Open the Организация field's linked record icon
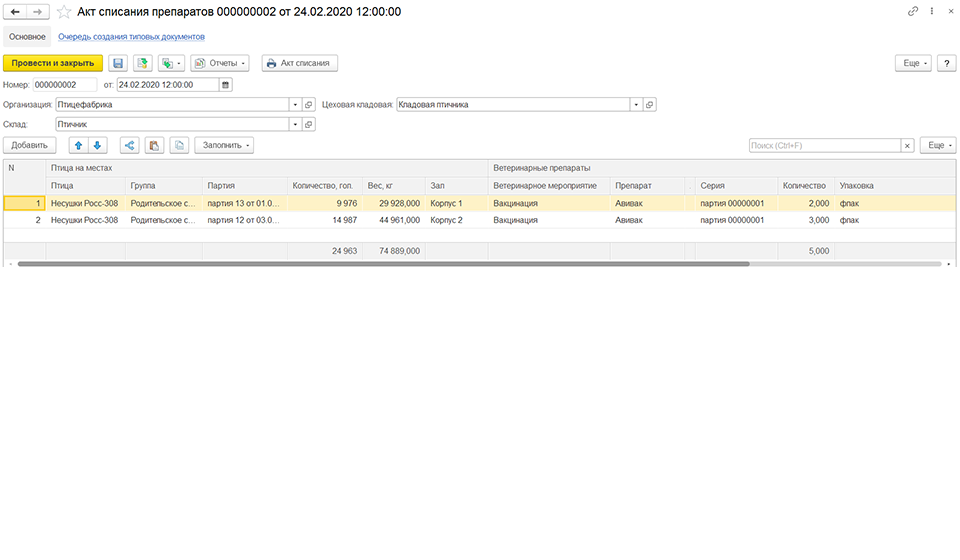This screenshot has height=560, width=960. tap(309, 105)
